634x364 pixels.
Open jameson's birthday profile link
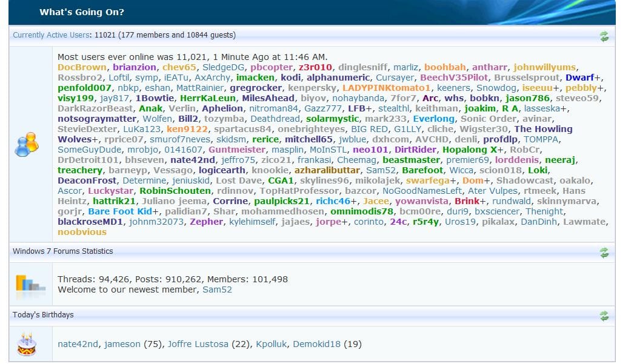(122, 344)
